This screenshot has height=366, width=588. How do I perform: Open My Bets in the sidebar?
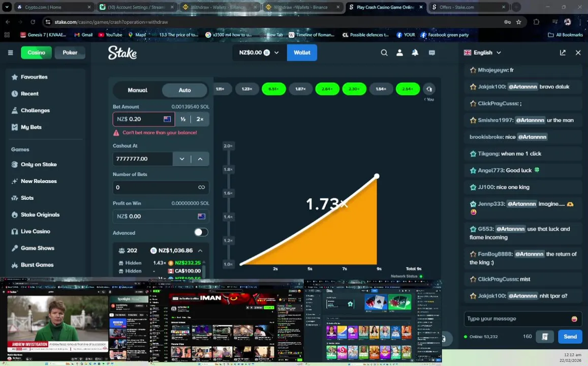[31, 127]
